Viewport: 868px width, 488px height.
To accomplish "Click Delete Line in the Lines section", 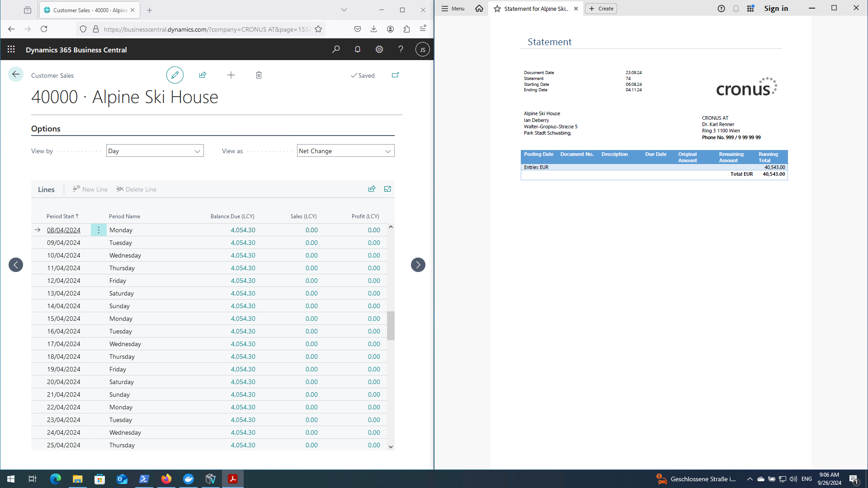I will [137, 189].
